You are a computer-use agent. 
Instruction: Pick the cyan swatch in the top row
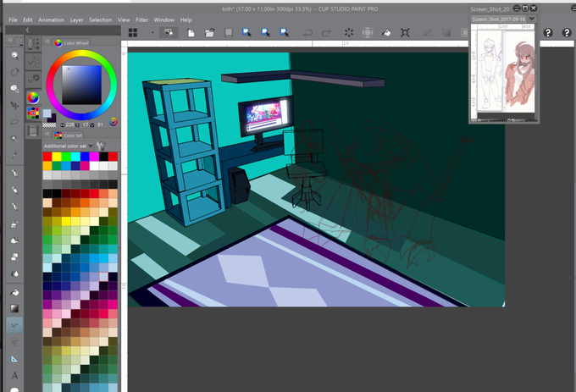click(75, 157)
